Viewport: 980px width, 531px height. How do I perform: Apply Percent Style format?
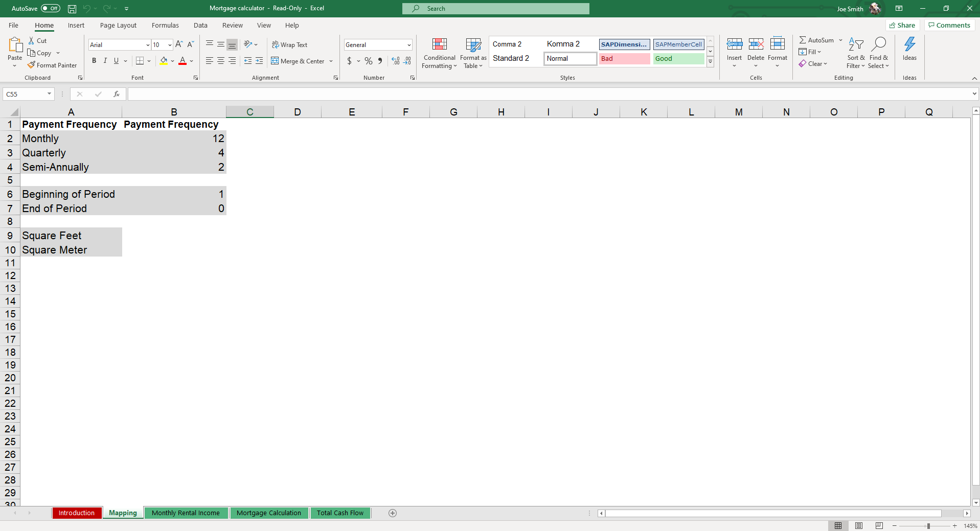[x=369, y=61]
